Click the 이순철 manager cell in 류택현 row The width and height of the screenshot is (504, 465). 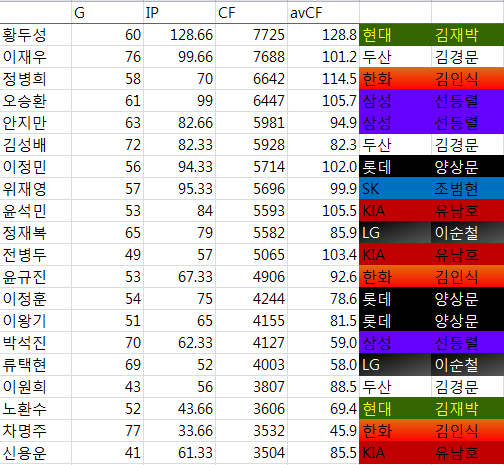click(468, 365)
